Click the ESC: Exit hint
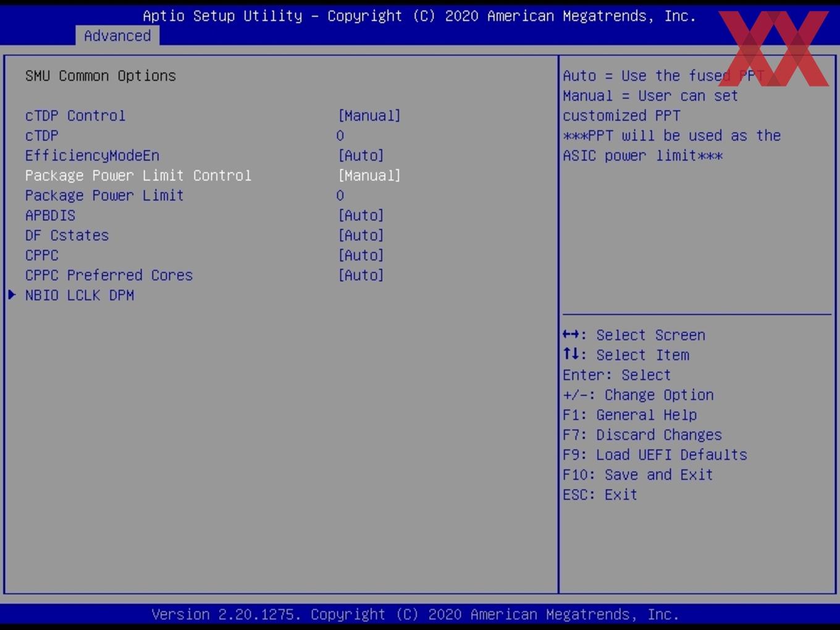The height and width of the screenshot is (630, 840). [x=600, y=495]
